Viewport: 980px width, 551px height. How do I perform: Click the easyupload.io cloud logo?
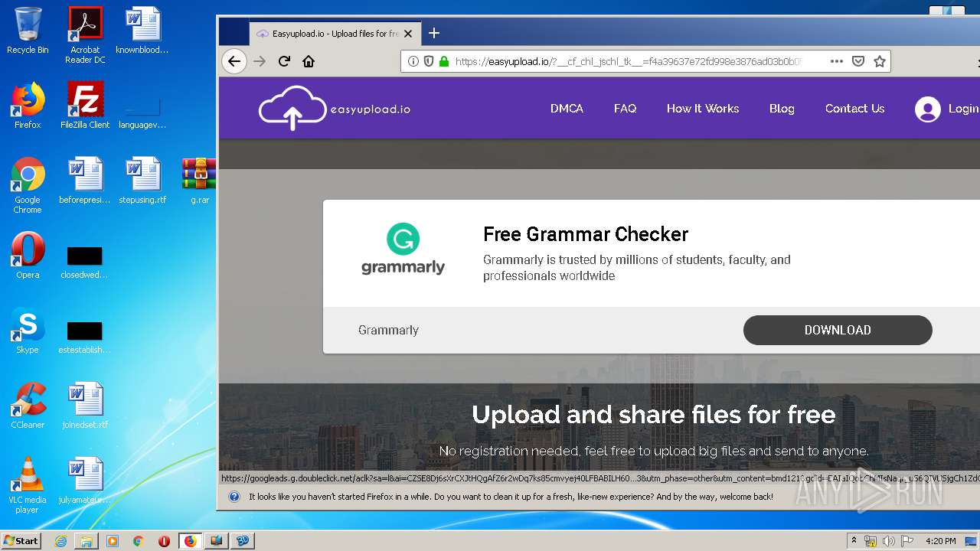[x=334, y=108]
